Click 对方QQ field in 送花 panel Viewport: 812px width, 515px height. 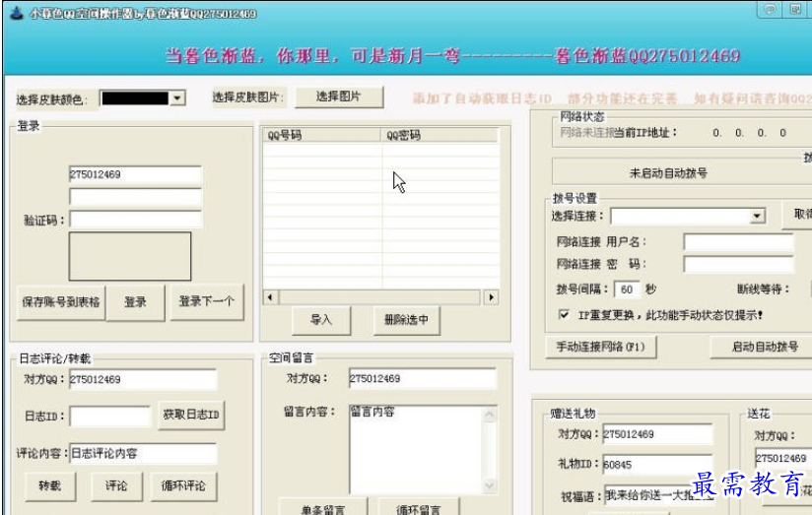tap(783, 458)
